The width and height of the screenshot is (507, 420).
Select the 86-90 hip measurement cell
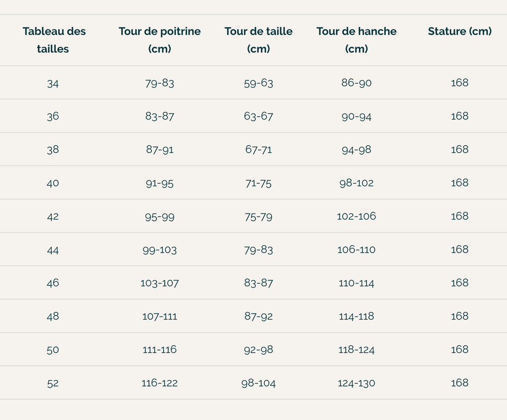356,83
